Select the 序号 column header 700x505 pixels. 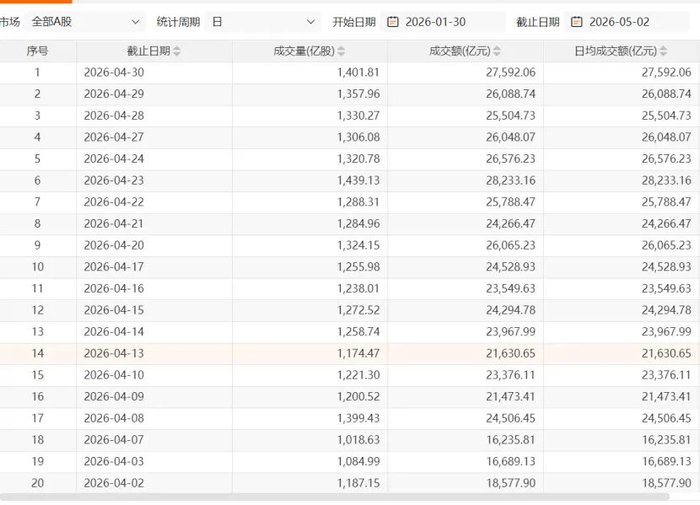(38, 51)
